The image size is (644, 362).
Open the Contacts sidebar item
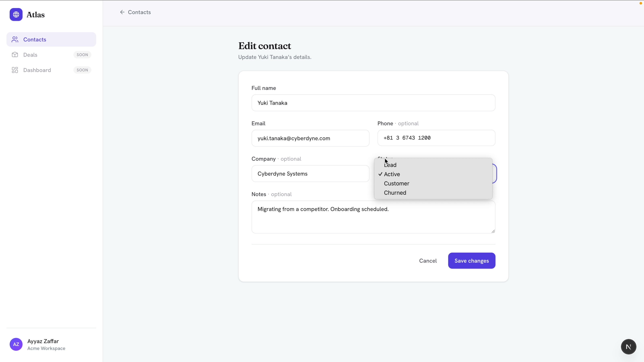(51, 39)
